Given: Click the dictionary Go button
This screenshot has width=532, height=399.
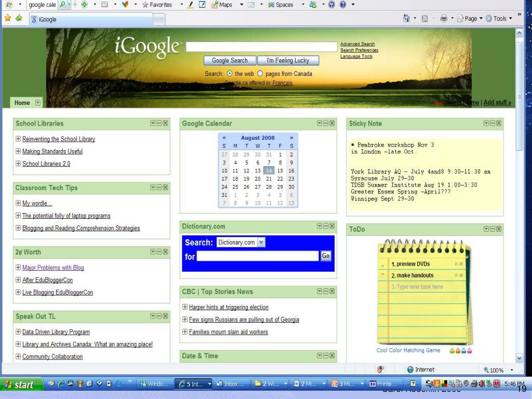Looking at the screenshot, I should (326, 256).
